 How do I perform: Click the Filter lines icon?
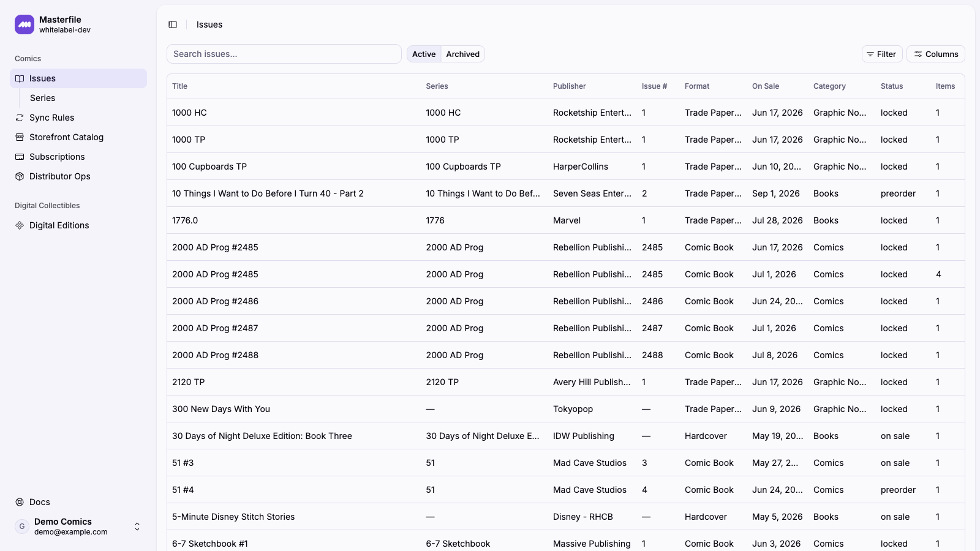(870, 54)
